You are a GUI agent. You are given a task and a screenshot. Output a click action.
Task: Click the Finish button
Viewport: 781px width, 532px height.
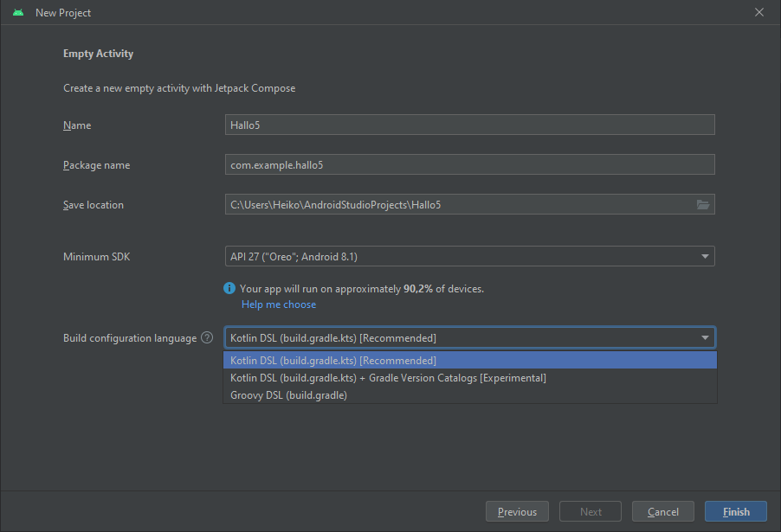pyautogui.click(x=736, y=511)
